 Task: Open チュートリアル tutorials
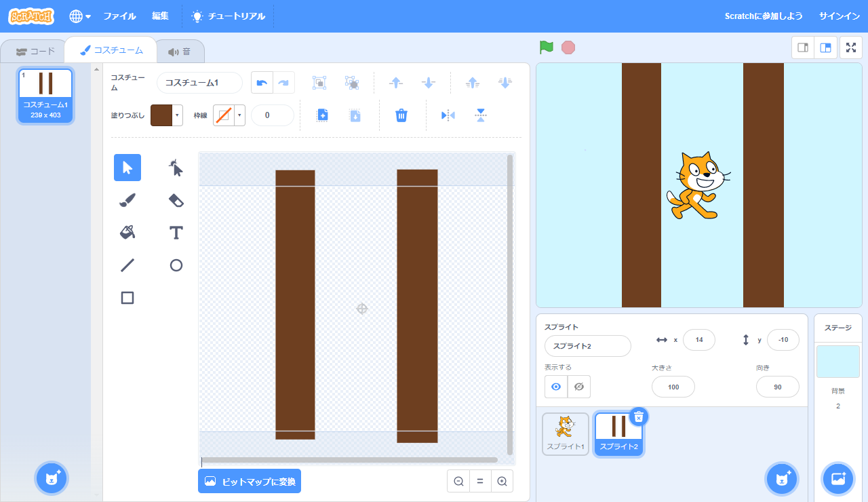229,16
